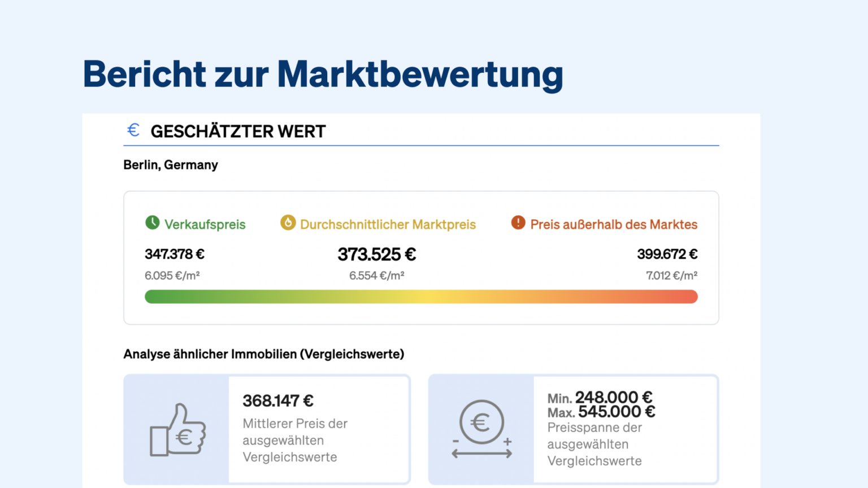Screen dimensions: 868x488
Task: Click the Durchschnittlicher Marktpreis label
Action: click(x=388, y=224)
